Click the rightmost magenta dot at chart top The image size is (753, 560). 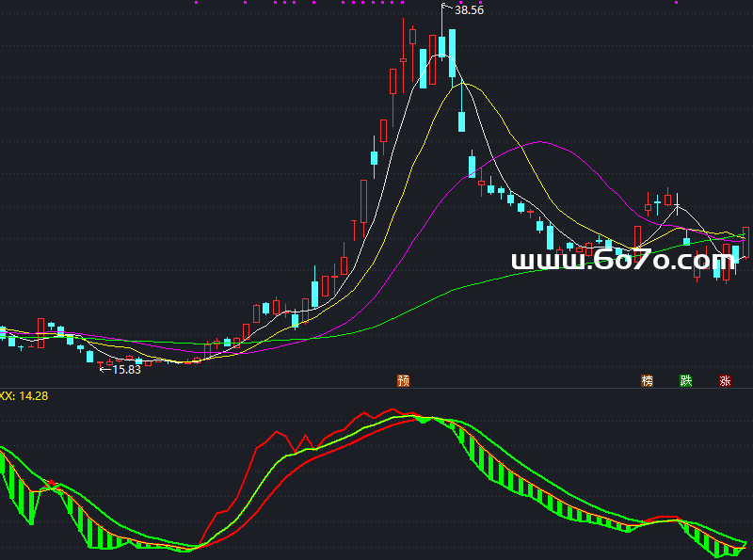click(676, 3)
